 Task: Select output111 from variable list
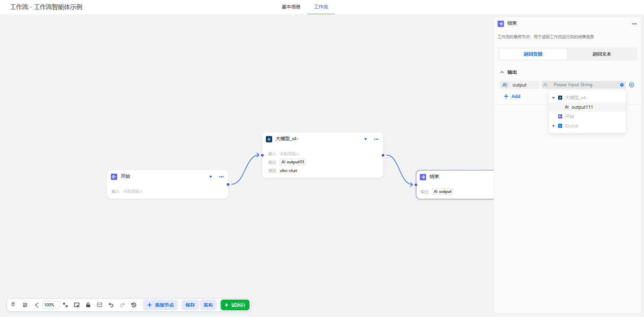click(x=582, y=107)
